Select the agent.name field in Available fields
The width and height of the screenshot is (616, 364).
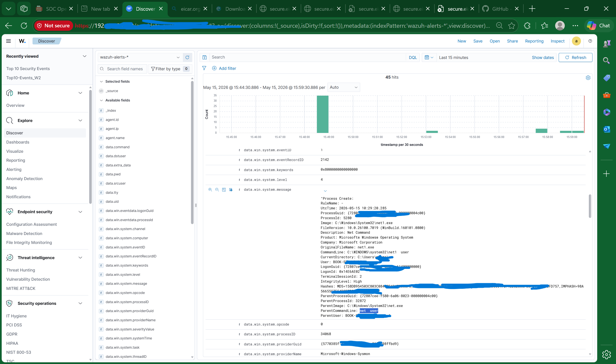[x=115, y=138]
